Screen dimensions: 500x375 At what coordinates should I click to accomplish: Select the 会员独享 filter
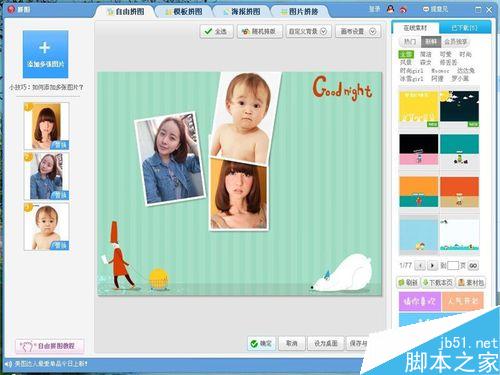(455, 42)
